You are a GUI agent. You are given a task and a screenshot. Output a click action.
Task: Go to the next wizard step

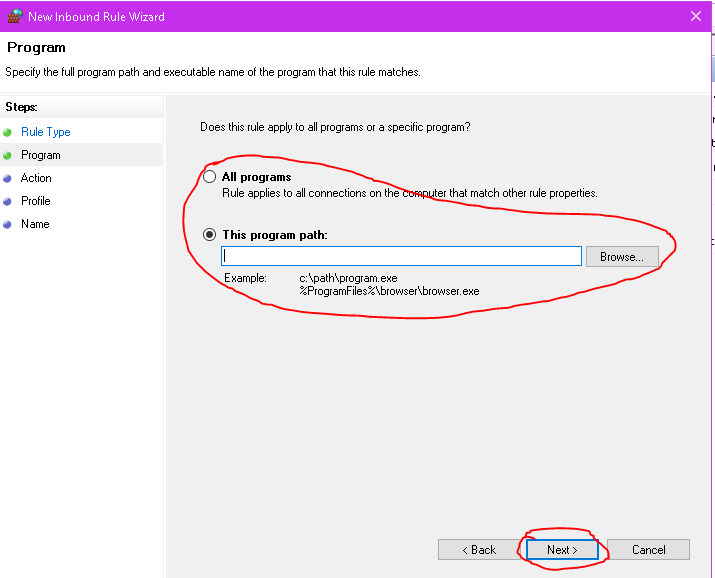click(x=562, y=550)
